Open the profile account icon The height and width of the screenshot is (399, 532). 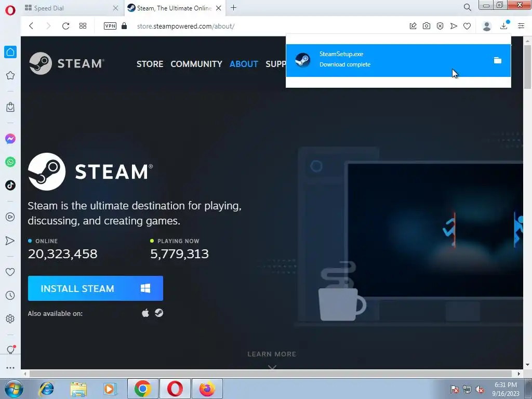[487, 26]
